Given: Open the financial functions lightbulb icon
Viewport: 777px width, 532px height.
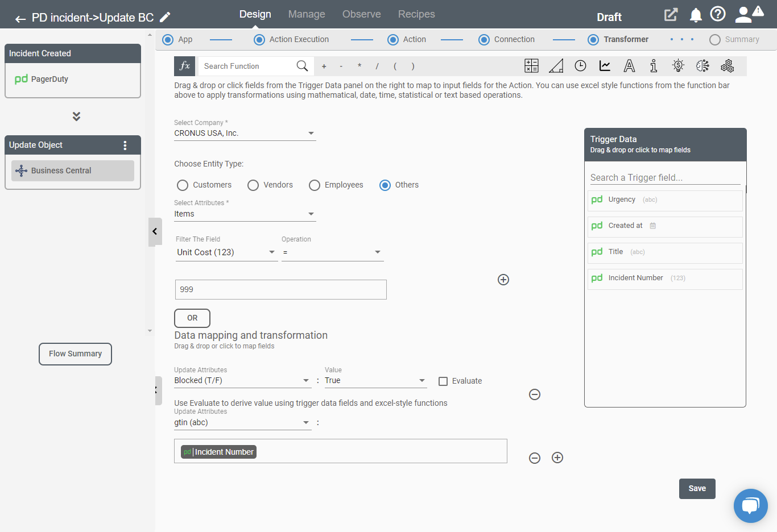Looking at the screenshot, I should (x=678, y=66).
